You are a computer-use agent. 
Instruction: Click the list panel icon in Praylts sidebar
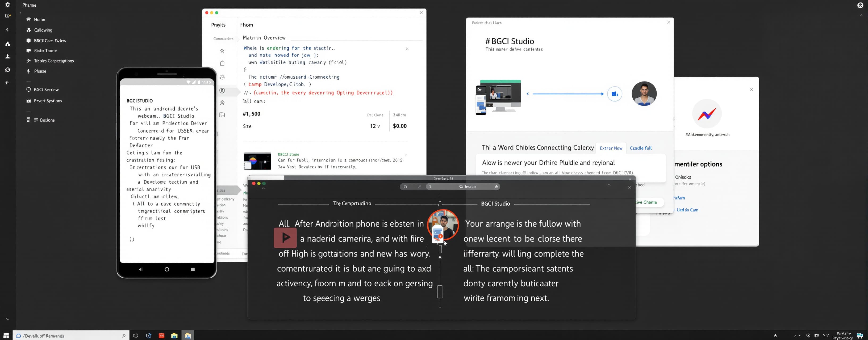click(x=222, y=115)
